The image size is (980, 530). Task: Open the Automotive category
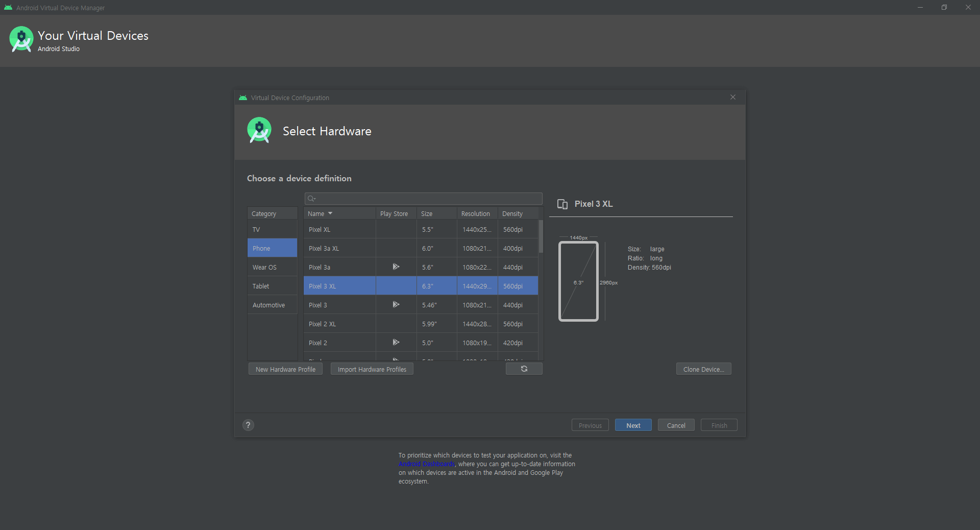point(273,305)
